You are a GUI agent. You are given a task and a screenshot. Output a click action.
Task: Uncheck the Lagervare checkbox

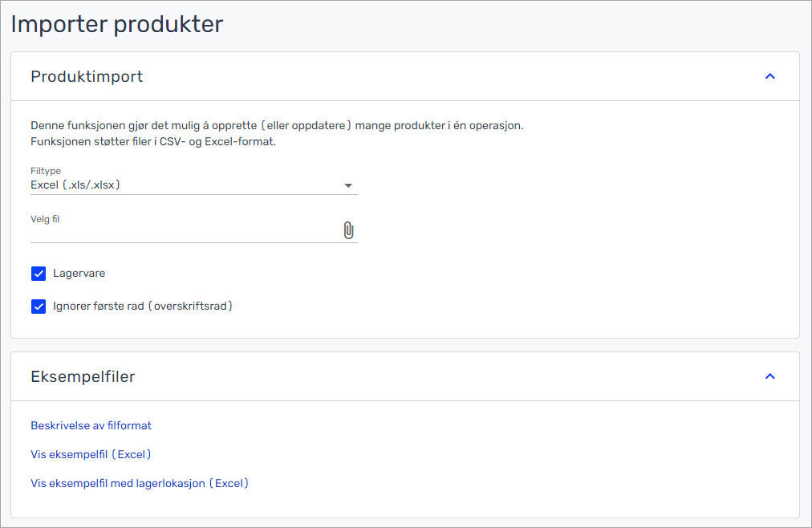(39, 274)
